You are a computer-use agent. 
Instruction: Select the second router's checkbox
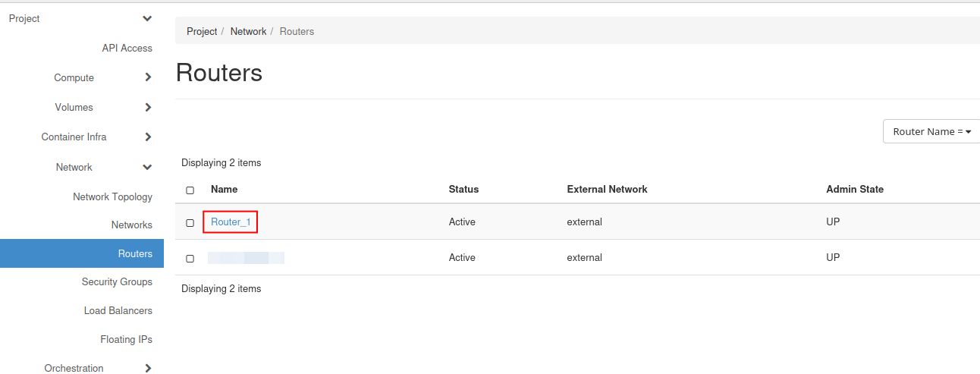(190, 258)
